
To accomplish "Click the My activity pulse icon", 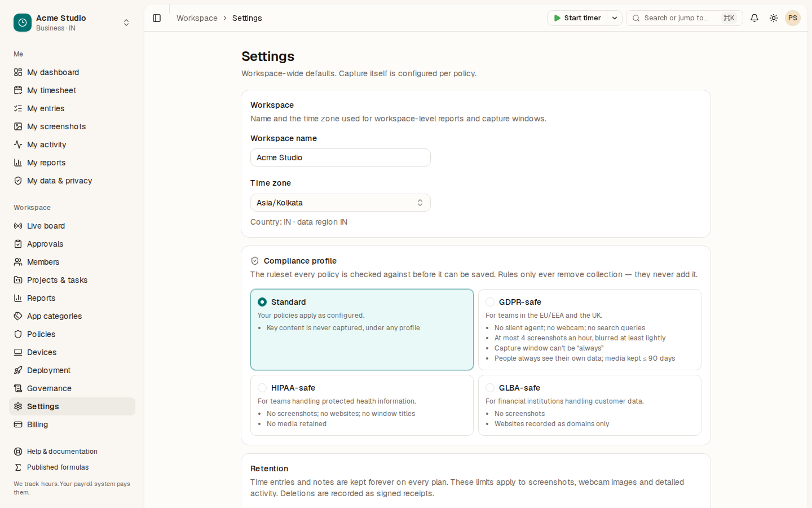I will tap(18, 144).
